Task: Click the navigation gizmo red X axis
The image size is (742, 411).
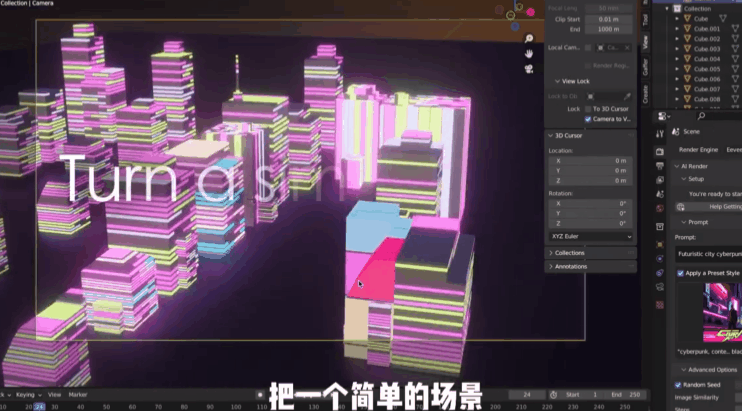Action: pos(530,12)
